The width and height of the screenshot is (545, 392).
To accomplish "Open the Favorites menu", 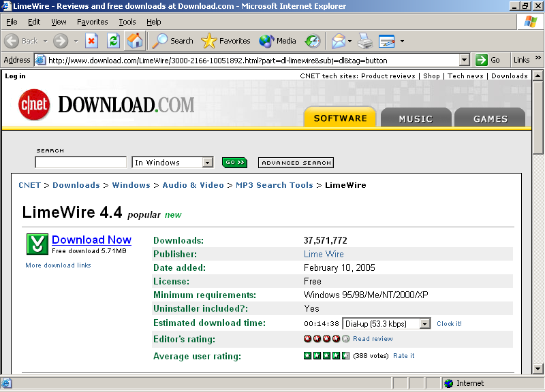I will (x=93, y=22).
